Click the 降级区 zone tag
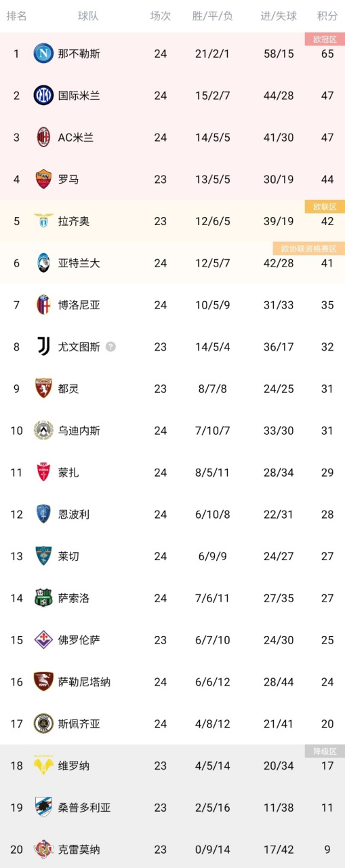 [325, 751]
